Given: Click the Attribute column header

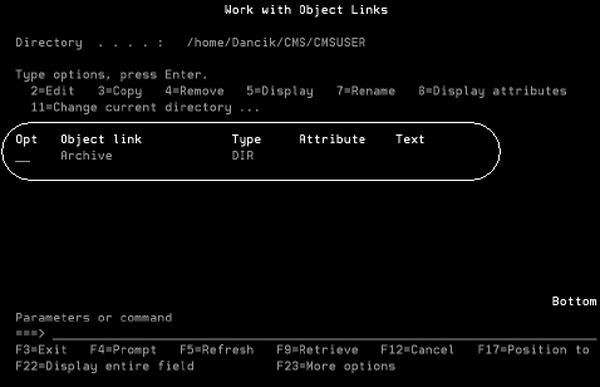Looking at the screenshot, I should (332, 139).
